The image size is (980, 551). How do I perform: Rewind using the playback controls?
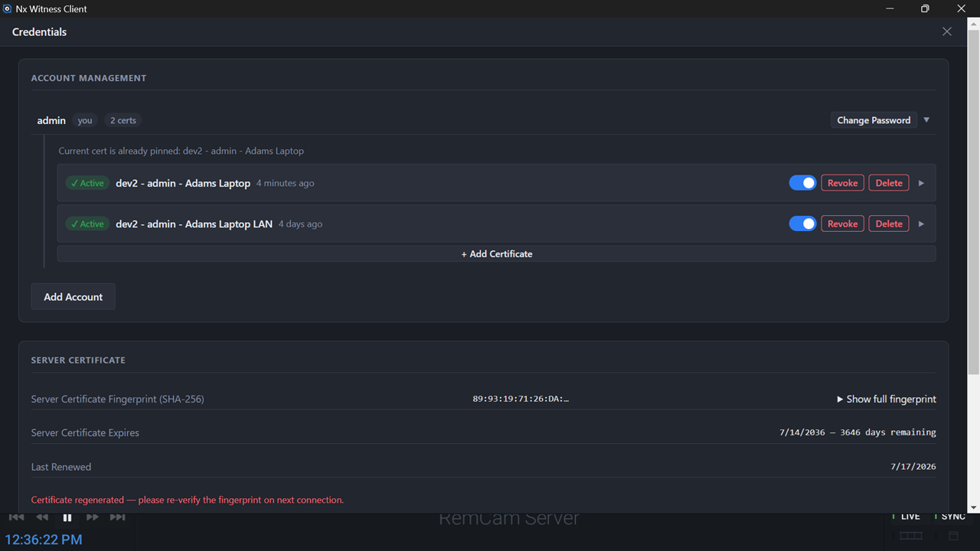(x=42, y=518)
